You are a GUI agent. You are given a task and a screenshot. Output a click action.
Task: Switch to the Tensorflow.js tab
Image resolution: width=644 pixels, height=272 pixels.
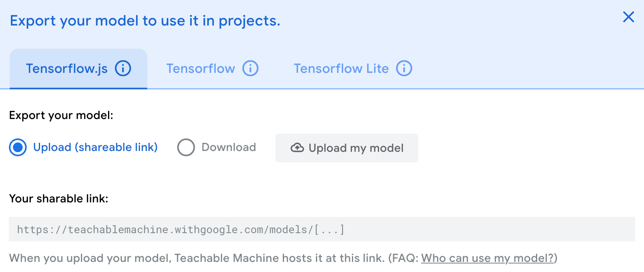click(78, 68)
